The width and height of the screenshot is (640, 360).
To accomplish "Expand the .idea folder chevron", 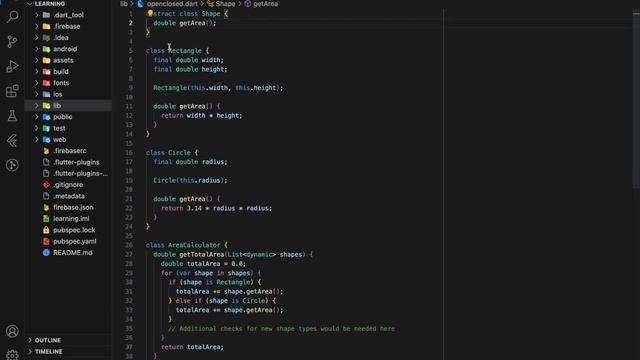I will pyautogui.click(x=36, y=38).
